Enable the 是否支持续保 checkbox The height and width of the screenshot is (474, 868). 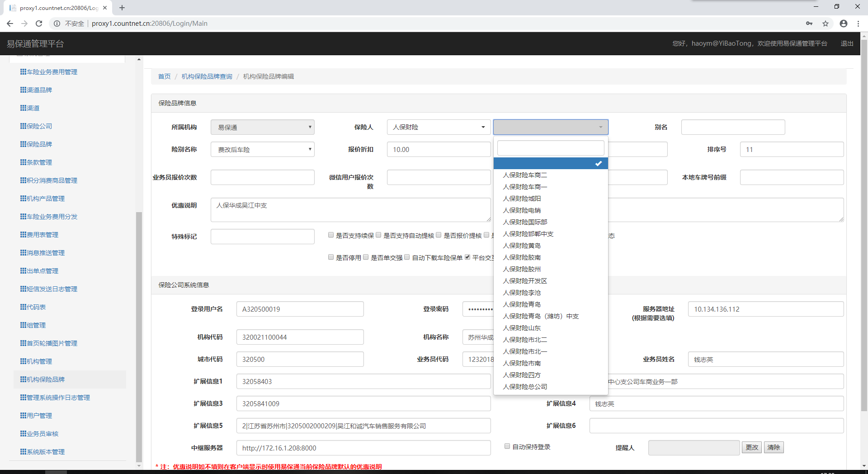click(331, 235)
